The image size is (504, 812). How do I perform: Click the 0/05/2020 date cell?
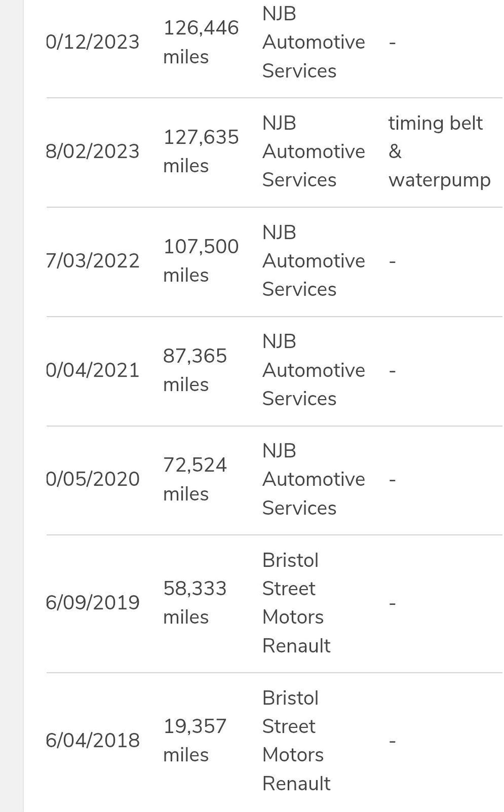(92, 479)
